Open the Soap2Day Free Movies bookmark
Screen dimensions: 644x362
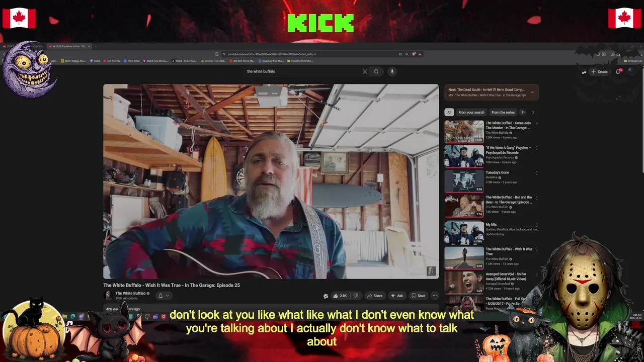271,61
